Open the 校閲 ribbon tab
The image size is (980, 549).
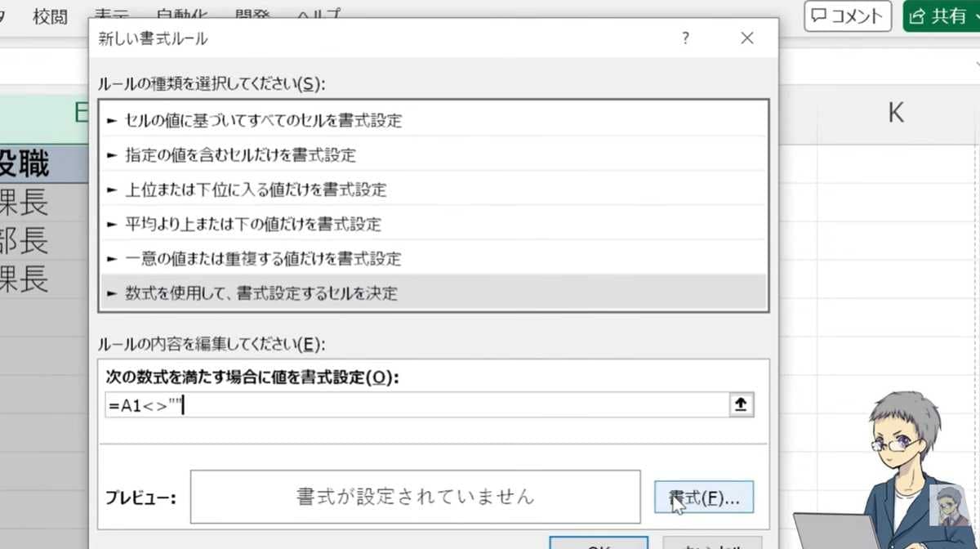51,16
